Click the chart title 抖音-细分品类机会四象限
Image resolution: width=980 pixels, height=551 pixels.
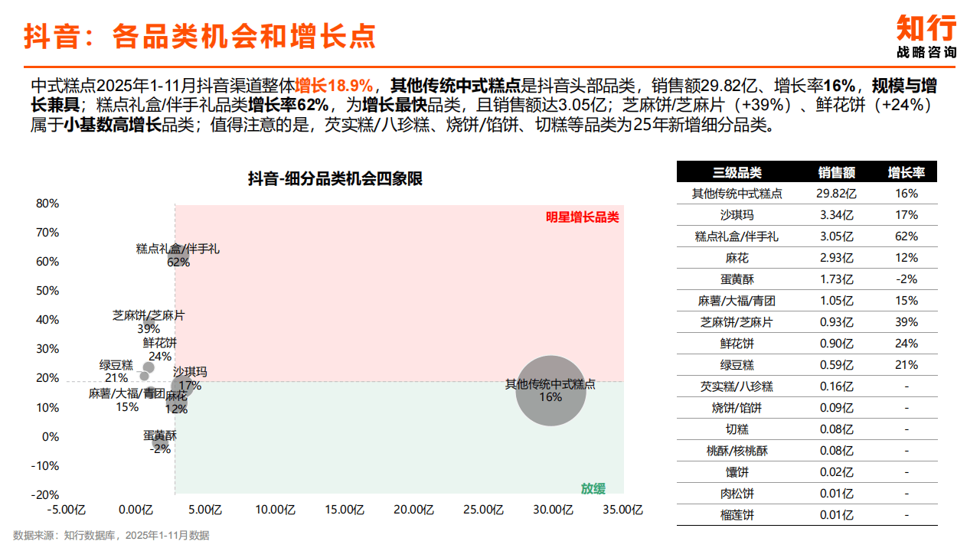(335, 179)
